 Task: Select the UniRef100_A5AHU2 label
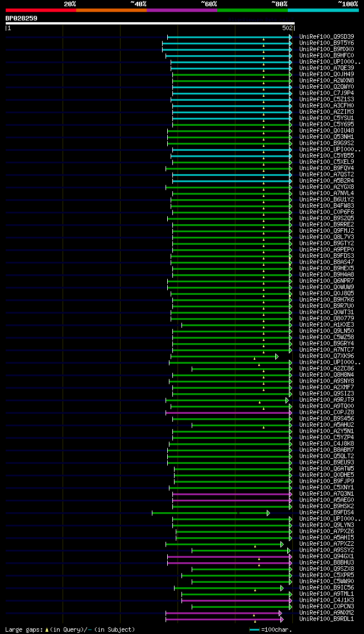(x=326, y=425)
